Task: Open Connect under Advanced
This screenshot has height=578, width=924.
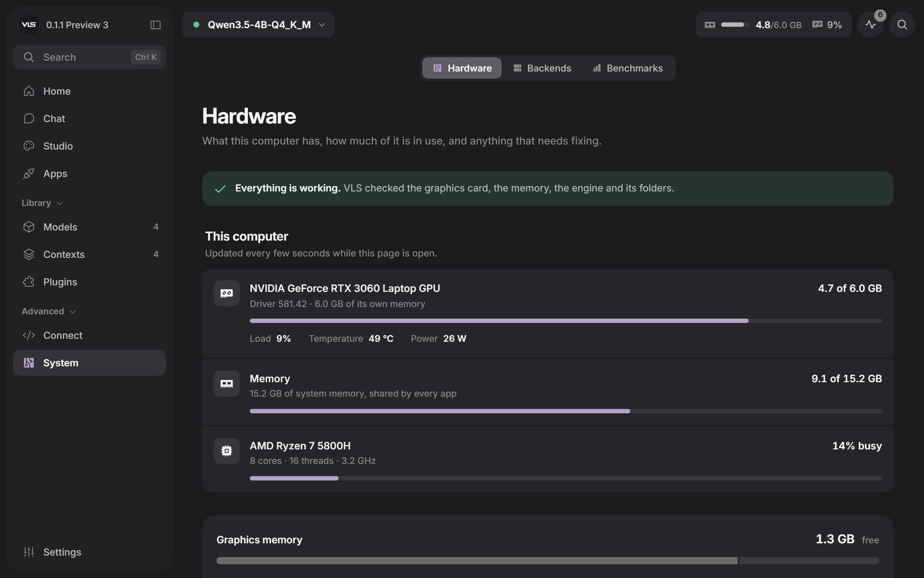Action: (90, 335)
